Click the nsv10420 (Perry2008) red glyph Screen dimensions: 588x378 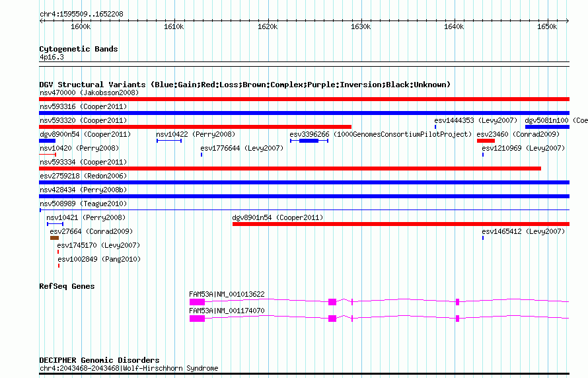coord(48,155)
